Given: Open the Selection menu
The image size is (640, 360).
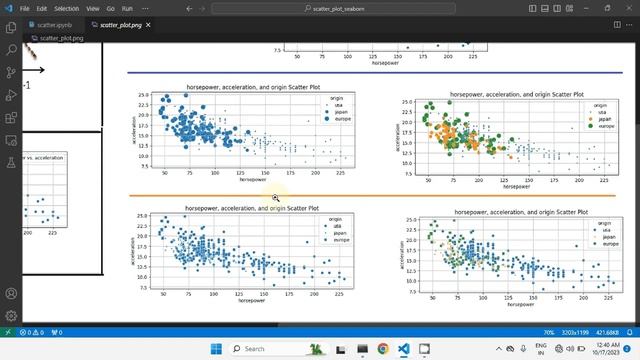Looking at the screenshot, I should (67, 9).
